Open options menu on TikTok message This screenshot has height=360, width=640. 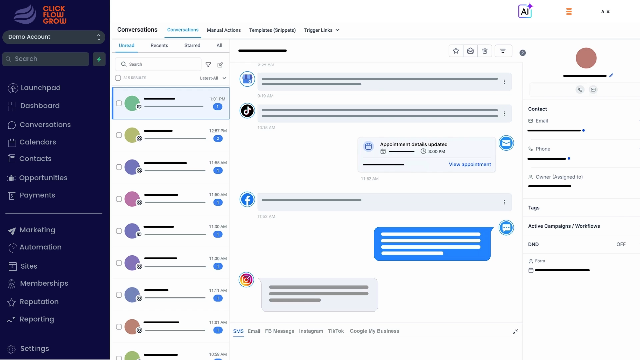tap(504, 113)
